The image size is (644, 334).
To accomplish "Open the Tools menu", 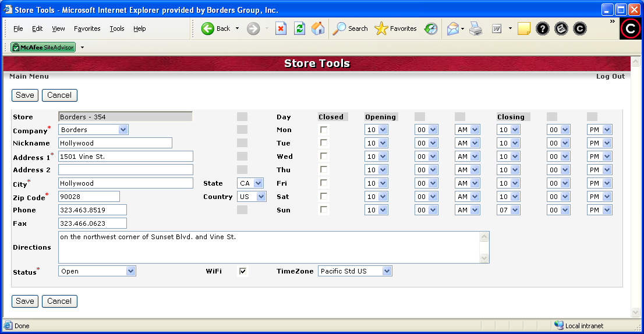I will click(x=116, y=29).
